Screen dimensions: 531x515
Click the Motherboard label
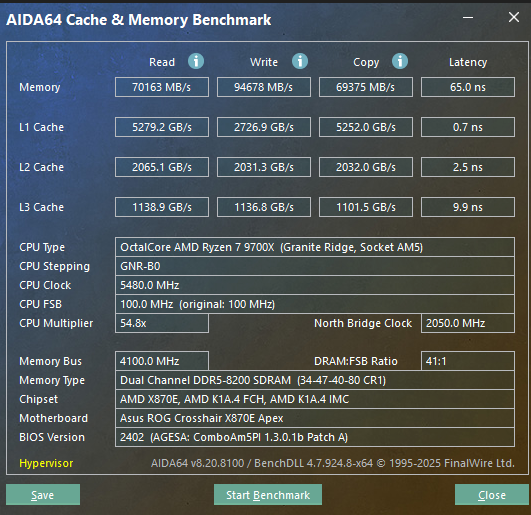pos(54,418)
